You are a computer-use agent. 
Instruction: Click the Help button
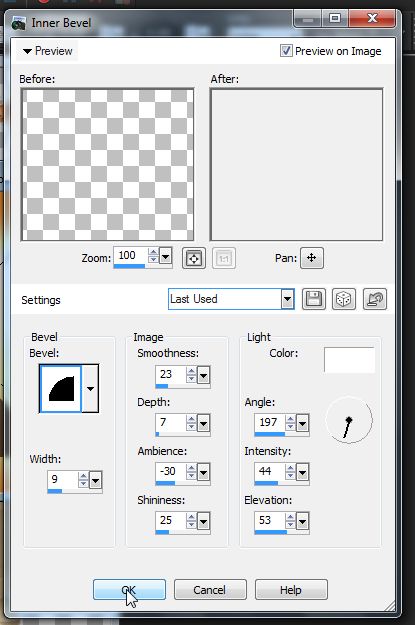point(291,590)
